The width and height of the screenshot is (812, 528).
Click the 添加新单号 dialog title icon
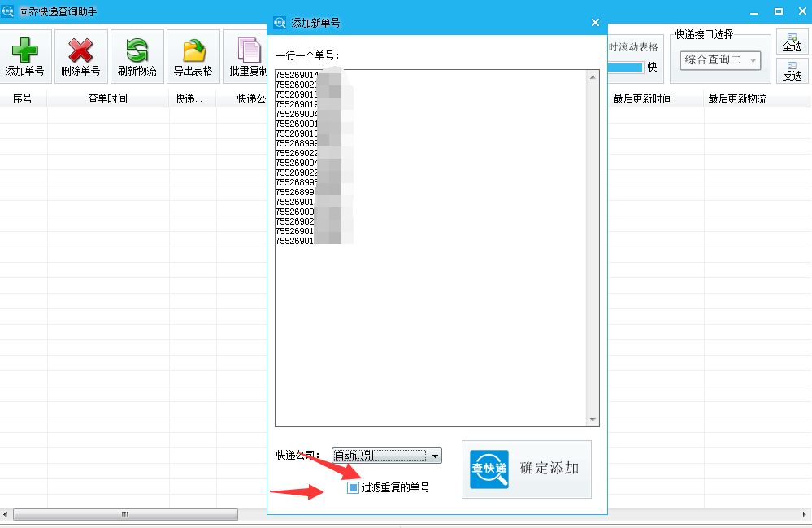280,23
